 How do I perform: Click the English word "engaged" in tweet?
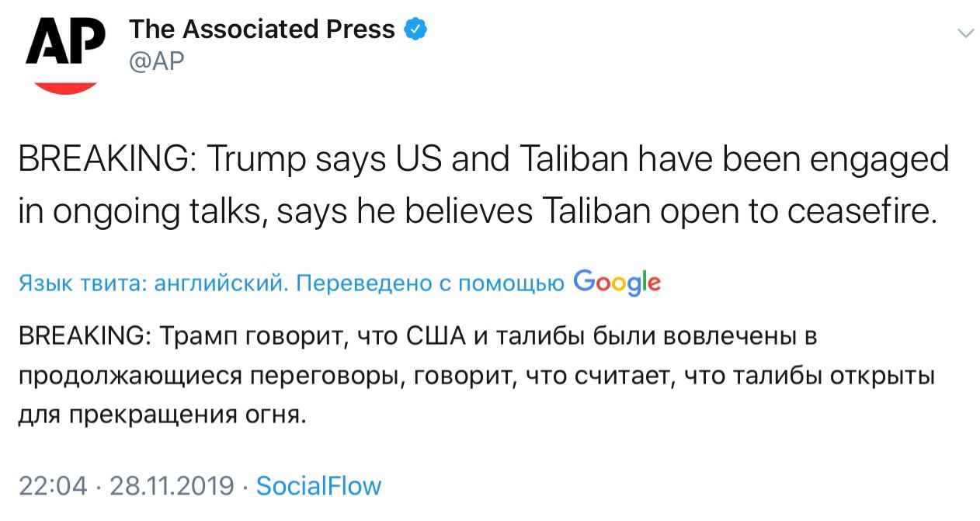pyautogui.click(x=887, y=160)
